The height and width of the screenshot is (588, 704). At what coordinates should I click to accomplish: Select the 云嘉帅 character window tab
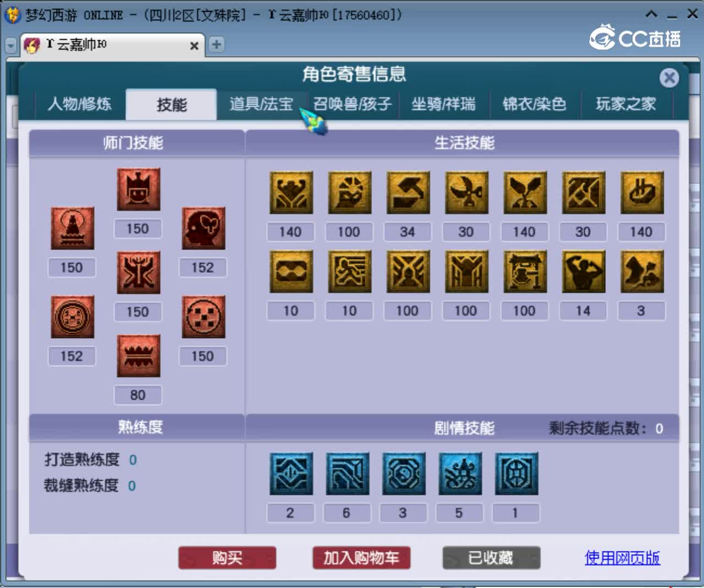pos(113,45)
